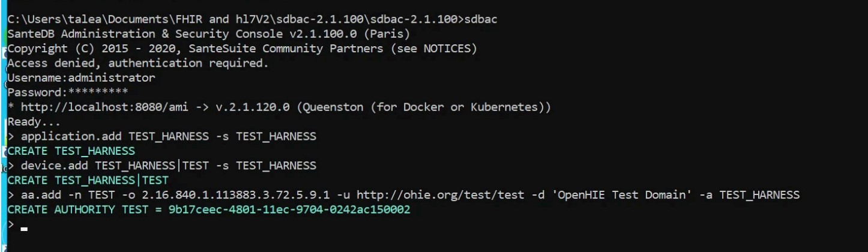868x252 pixels.
Task: Click the SanteDB Administration & Security Console title line
Action: [208, 34]
